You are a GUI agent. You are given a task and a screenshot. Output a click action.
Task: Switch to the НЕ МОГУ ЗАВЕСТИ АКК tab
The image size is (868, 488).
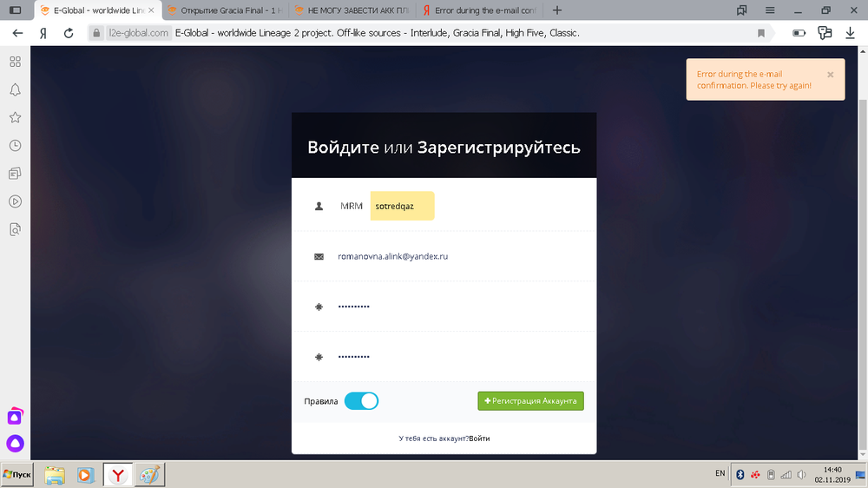353,10
